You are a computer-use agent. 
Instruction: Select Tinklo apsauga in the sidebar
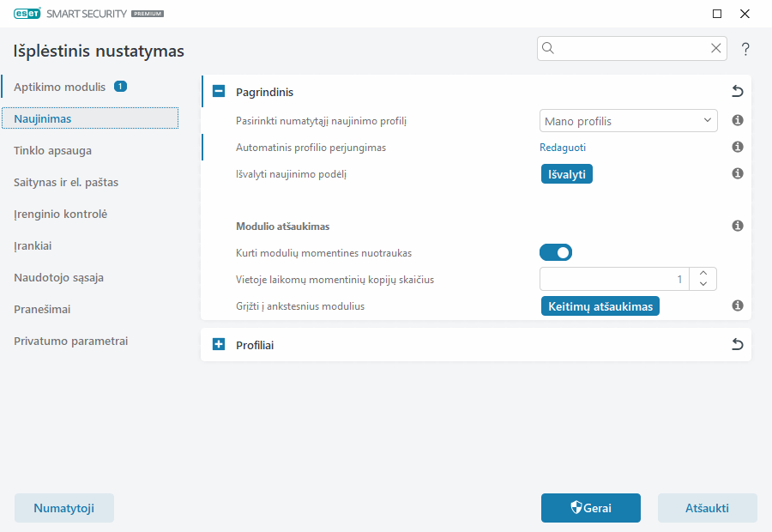tap(53, 151)
